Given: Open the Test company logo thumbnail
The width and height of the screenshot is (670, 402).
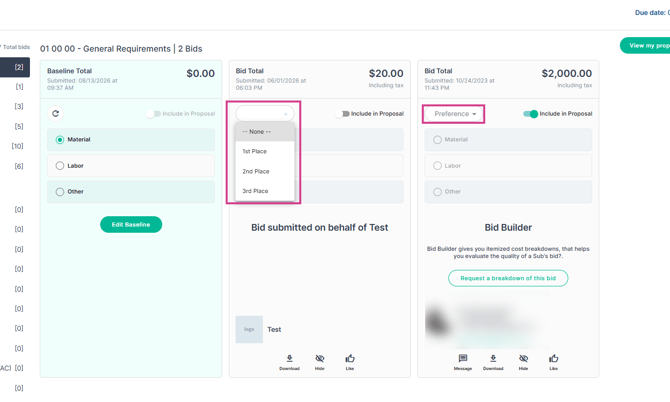Looking at the screenshot, I should [x=249, y=329].
